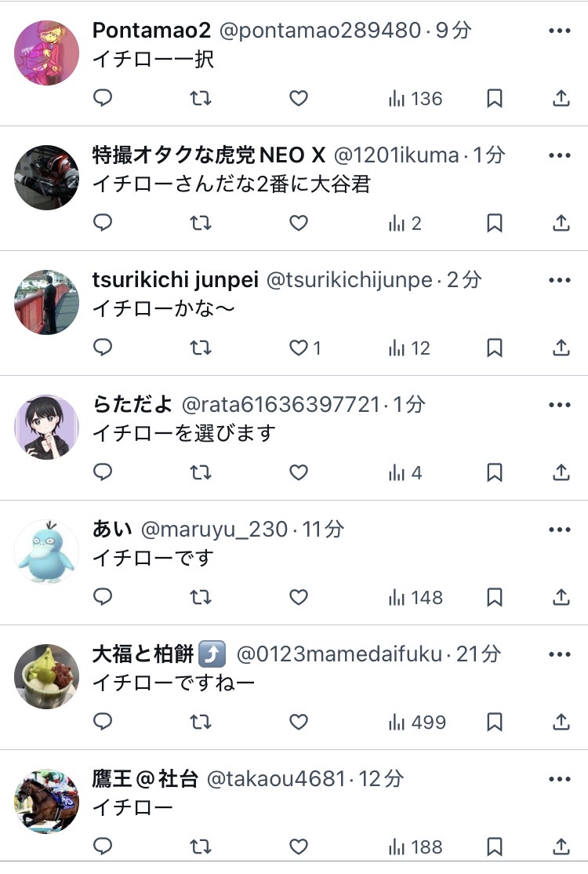Open the three-dot menu on 鷹王@社台's tweet
The width and height of the screenshot is (588, 874).
click(x=560, y=780)
